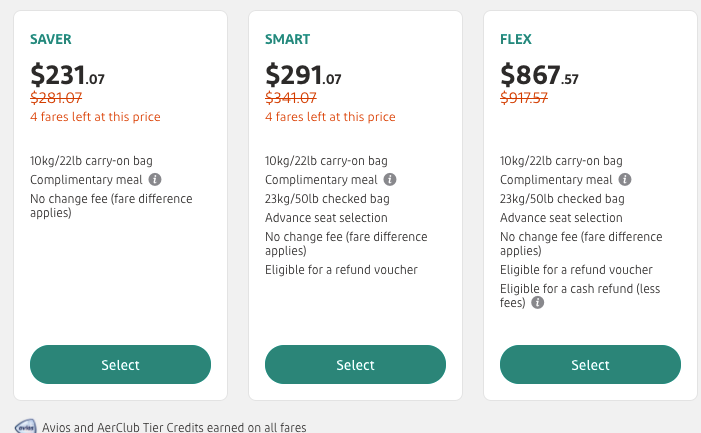Click the Flex $867.57 price
This screenshot has height=433, width=701.
point(539,75)
